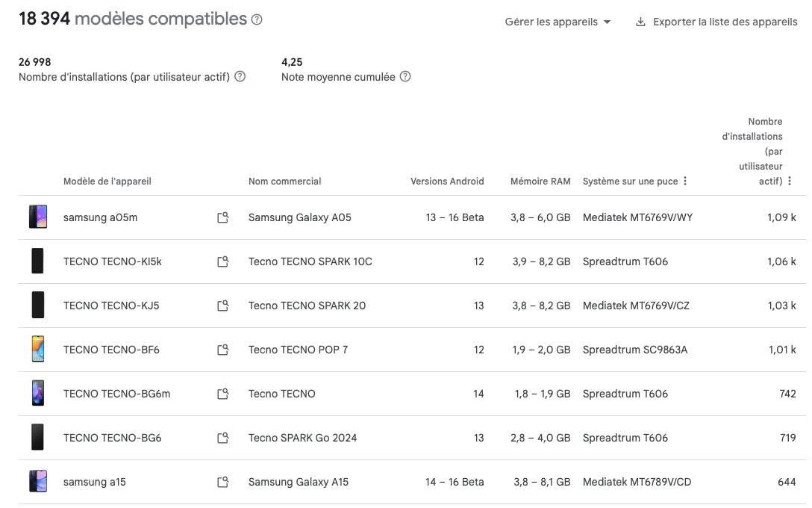Open device details icon for samsung a15
The image size is (812, 508).
222,482
